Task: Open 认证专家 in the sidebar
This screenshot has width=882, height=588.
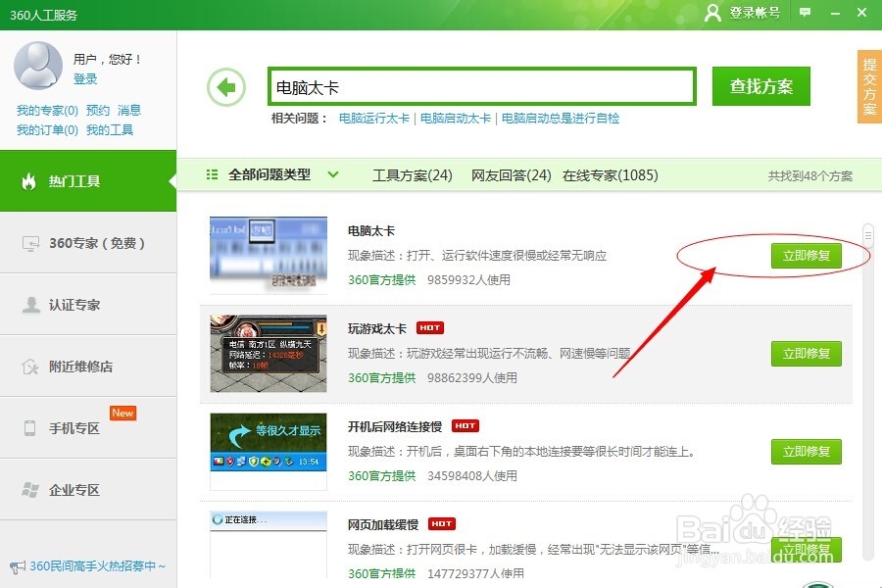Action: pos(88,305)
